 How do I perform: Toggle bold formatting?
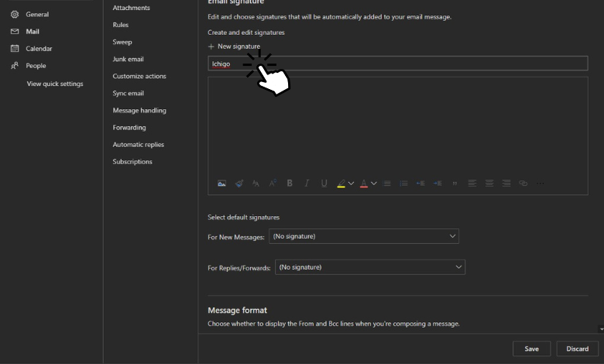(x=290, y=184)
